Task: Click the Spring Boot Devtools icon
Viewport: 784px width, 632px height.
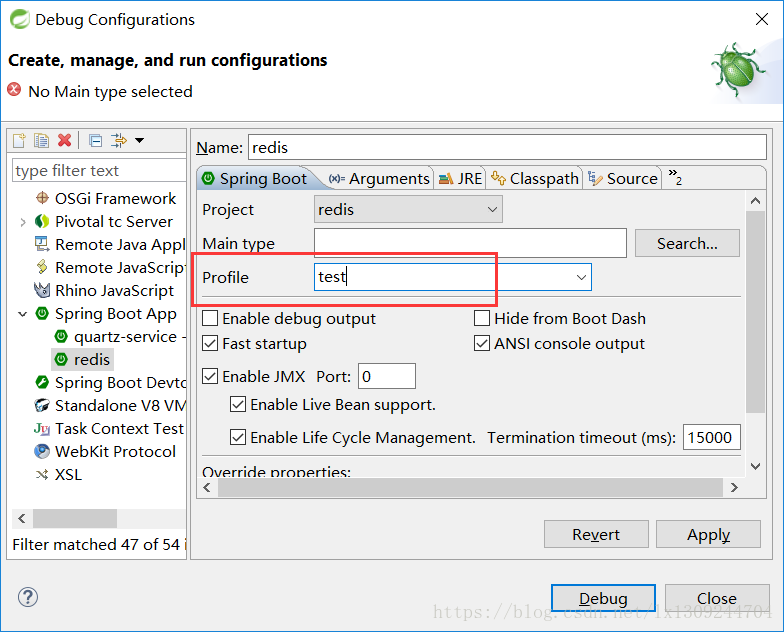Action: [x=42, y=382]
